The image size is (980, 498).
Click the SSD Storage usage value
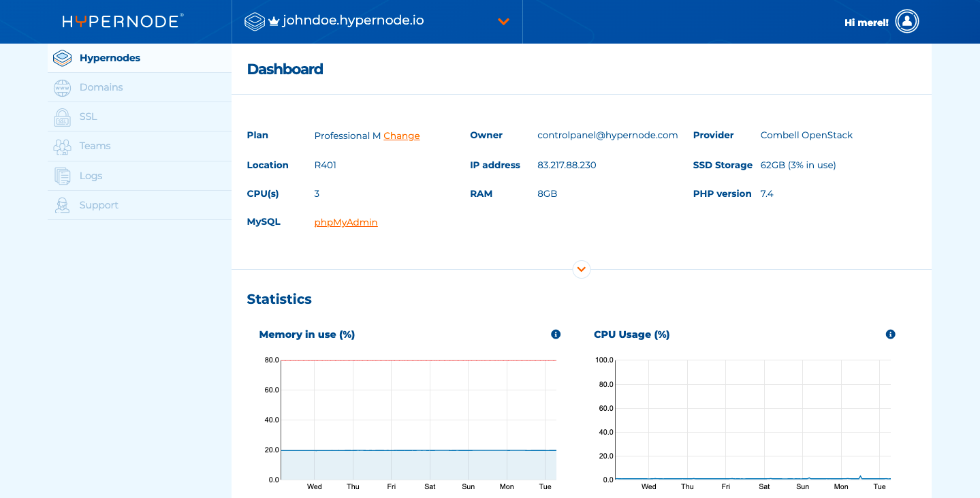click(797, 165)
